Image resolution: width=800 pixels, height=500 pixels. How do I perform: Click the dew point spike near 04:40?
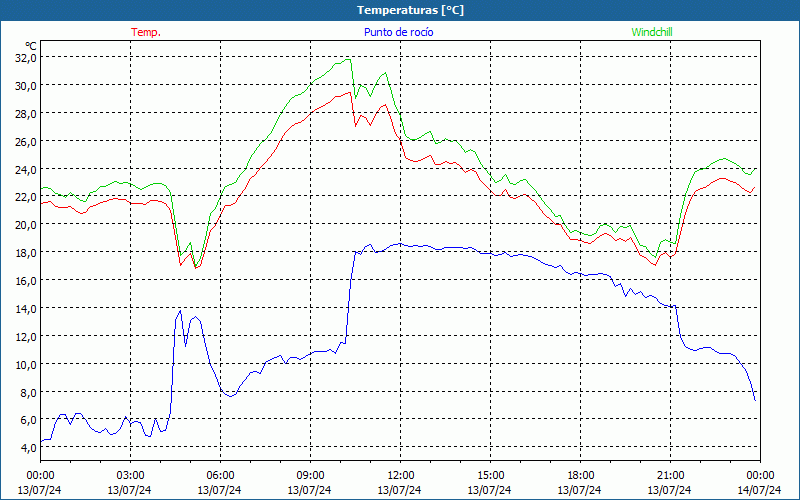(x=180, y=311)
